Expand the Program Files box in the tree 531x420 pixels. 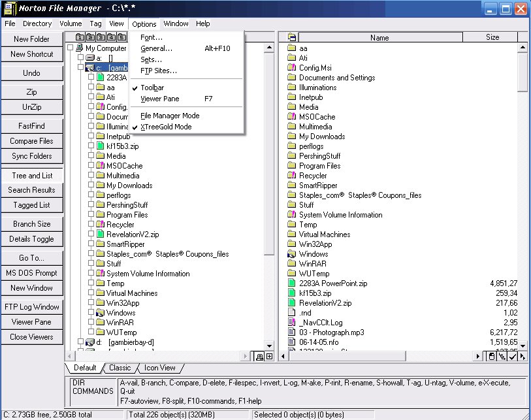pyautogui.click(x=91, y=214)
